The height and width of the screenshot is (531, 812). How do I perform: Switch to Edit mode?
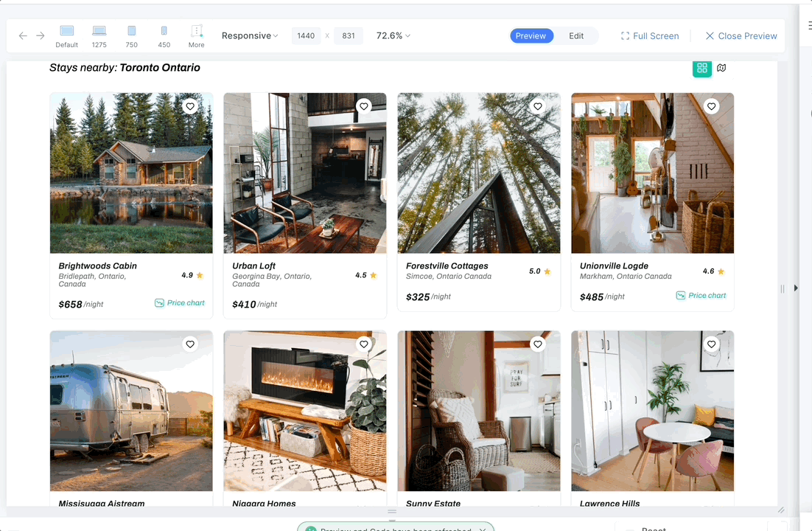coord(576,36)
